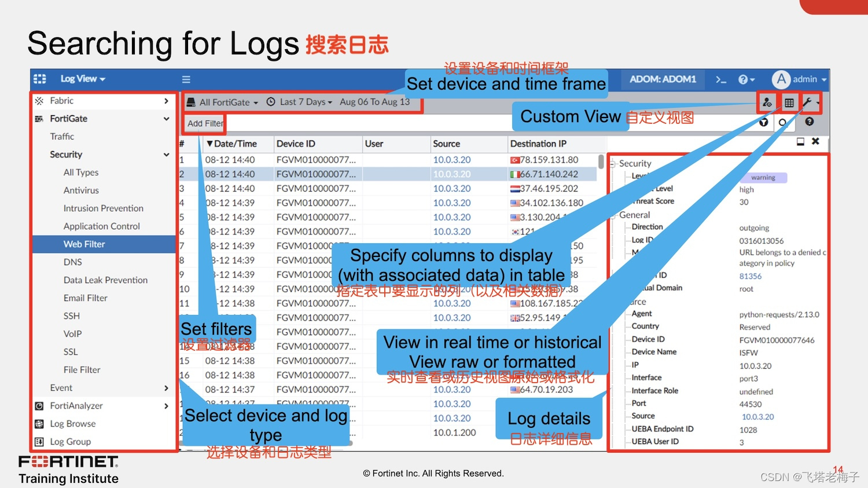Click the ADOM: ADOM1 button
This screenshot has height=488, width=868.
(663, 79)
